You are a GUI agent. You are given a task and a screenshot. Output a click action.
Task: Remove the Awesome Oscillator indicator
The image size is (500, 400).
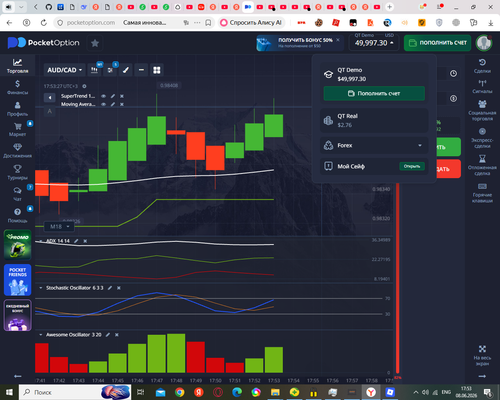point(117,335)
